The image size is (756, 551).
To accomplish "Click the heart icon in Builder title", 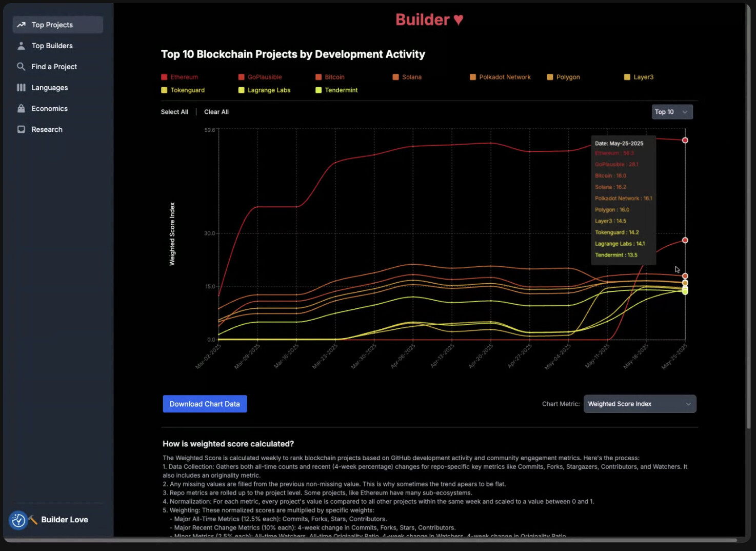I will pos(459,19).
